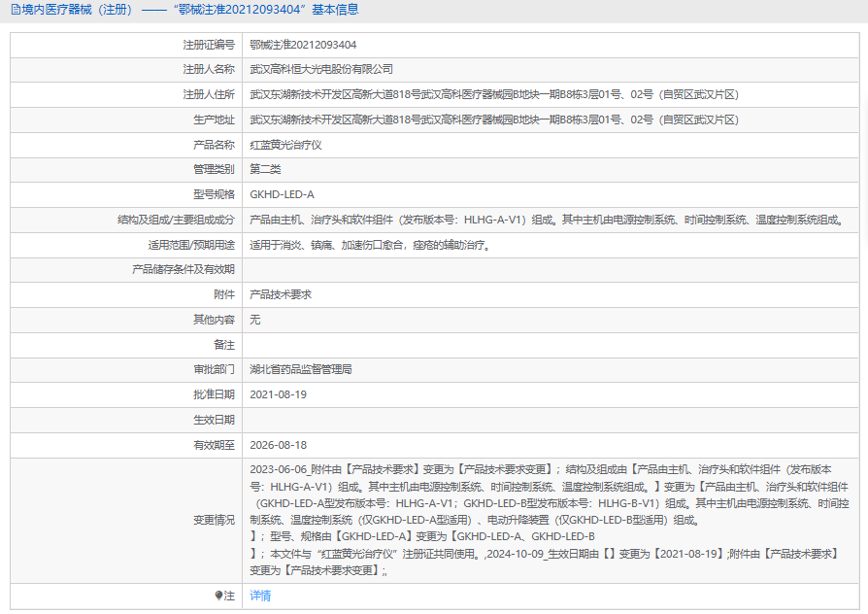
Task: Select registration number 鄂械注准20212093404 value cell
Action: point(303,45)
